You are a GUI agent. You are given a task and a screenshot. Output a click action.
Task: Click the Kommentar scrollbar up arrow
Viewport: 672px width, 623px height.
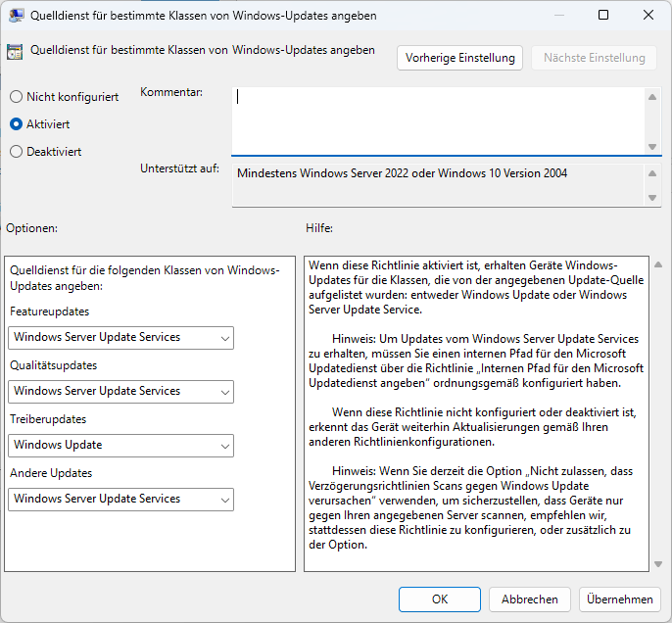tap(652, 97)
